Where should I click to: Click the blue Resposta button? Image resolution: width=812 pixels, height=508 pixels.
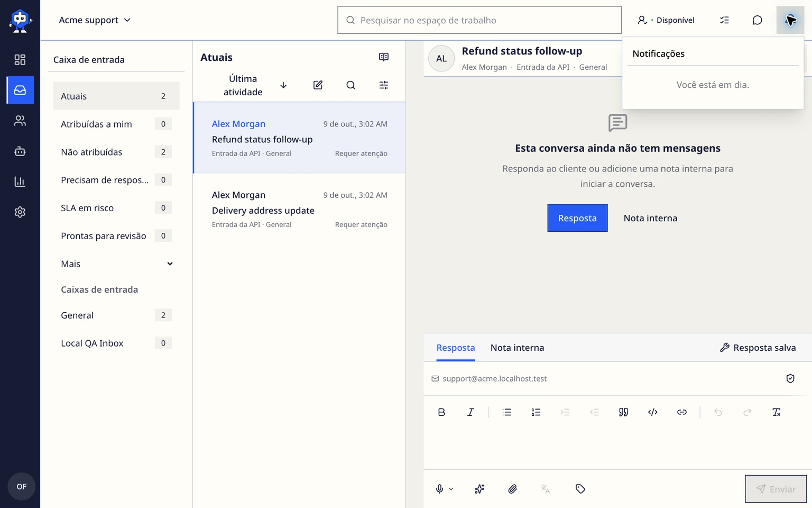577,218
